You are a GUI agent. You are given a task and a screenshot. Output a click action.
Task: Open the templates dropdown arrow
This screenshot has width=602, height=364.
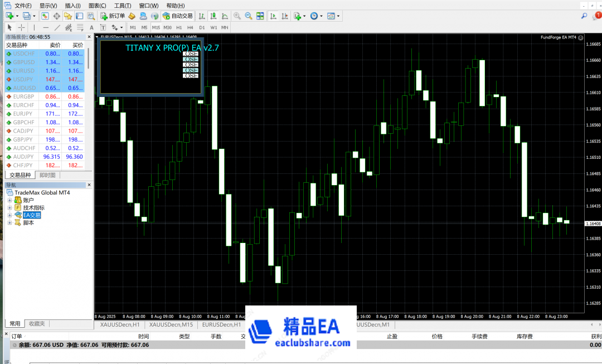tap(338, 16)
